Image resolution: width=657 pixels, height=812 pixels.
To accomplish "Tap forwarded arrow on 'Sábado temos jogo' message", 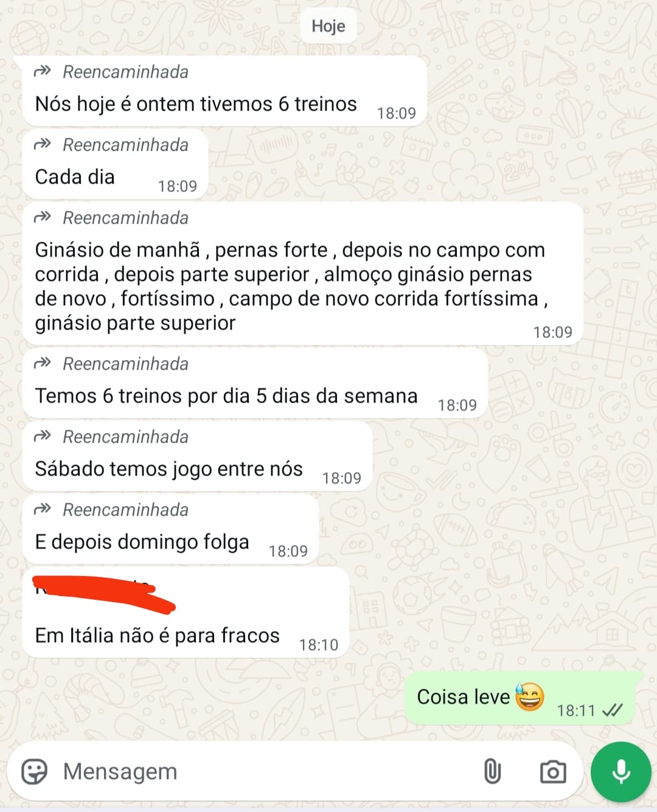I will 43,437.
